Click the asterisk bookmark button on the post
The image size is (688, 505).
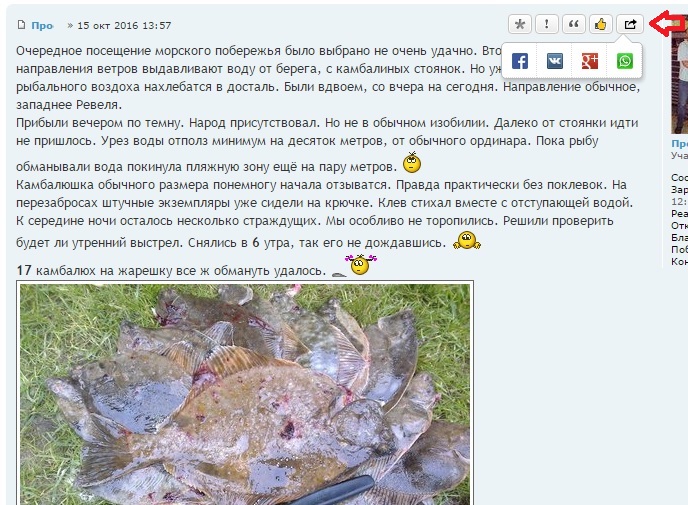pyautogui.click(x=520, y=24)
